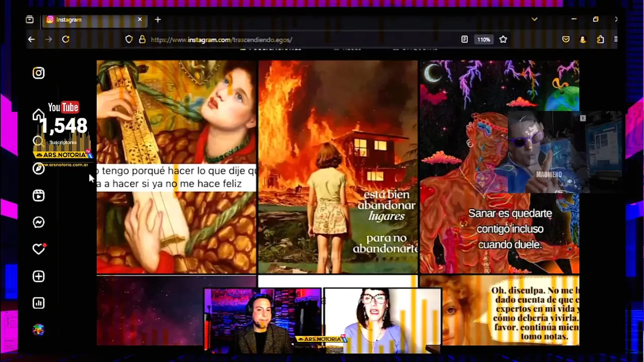Open the extensions puzzle icon
The height and width of the screenshot is (362, 644).
pos(600,39)
